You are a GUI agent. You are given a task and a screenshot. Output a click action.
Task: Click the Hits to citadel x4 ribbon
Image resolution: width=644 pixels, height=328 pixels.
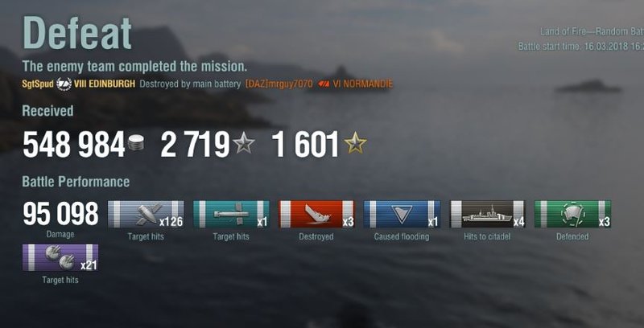(488, 214)
